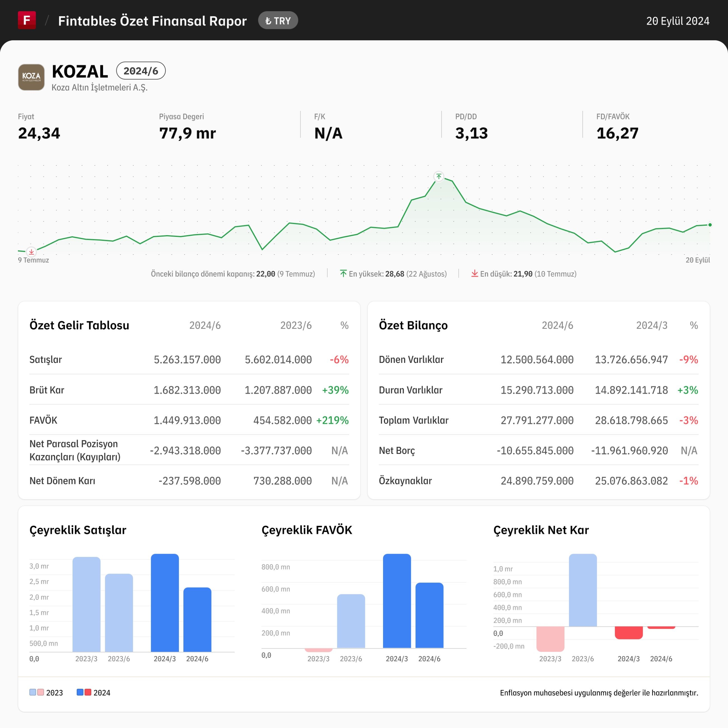Click the Toplam Varlıklar -3% change
The height and width of the screenshot is (728, 728).
[688, 420]
